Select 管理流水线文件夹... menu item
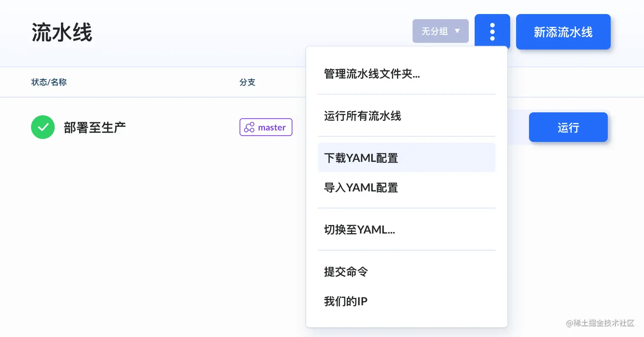The width and height of the screenshot is (644, 337). pos(407,74)
